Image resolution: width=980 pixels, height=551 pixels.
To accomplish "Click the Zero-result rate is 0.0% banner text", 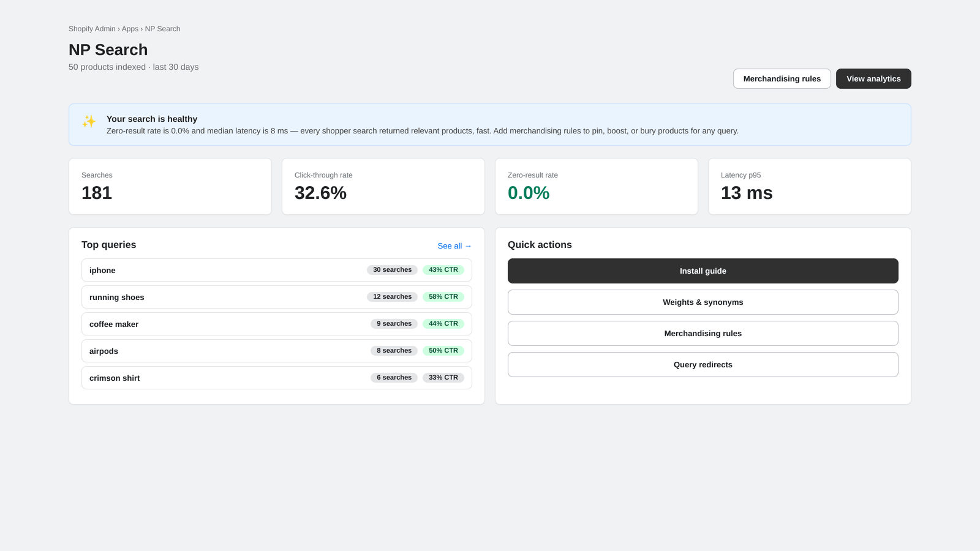I will [x=423, y=130].
